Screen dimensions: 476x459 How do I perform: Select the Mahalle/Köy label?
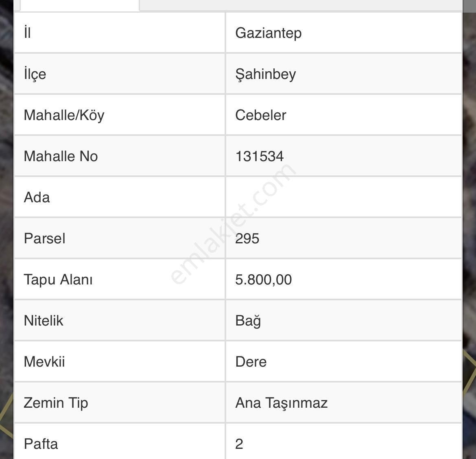pos(64,115)
